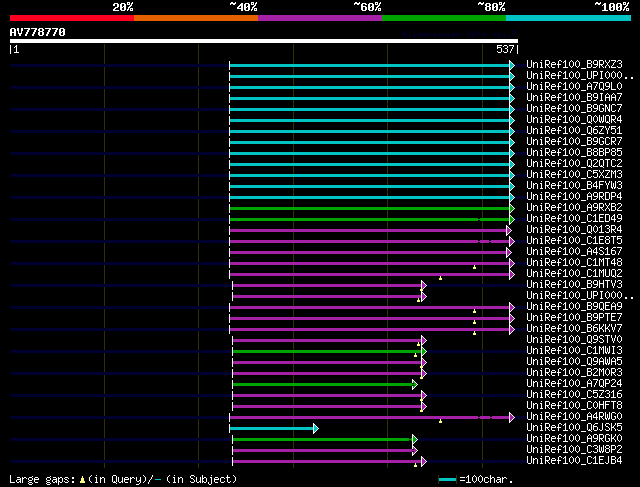Select the UniRef100_Q013R4 label
The width and height of the screenshot is (640, 487).
[574, 230]
